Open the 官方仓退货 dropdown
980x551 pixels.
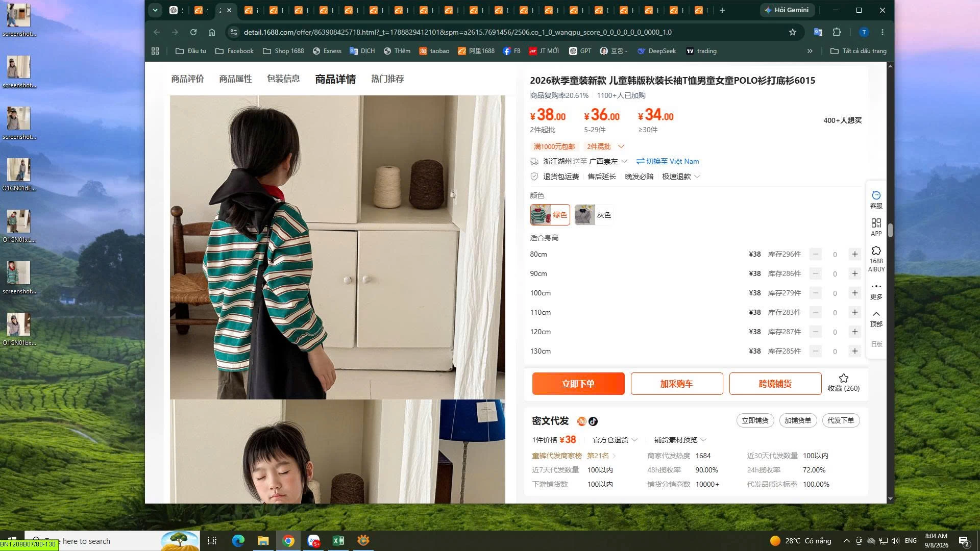click(x=615, y=440)
